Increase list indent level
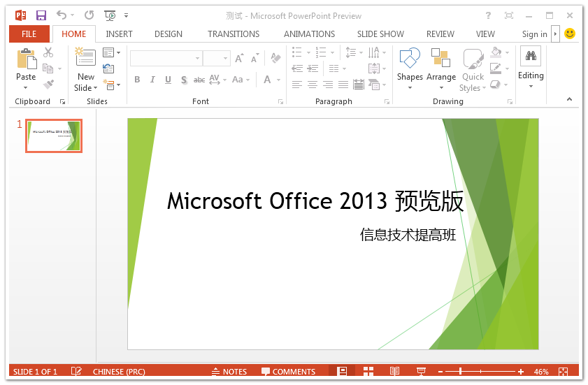 (313, 68)
